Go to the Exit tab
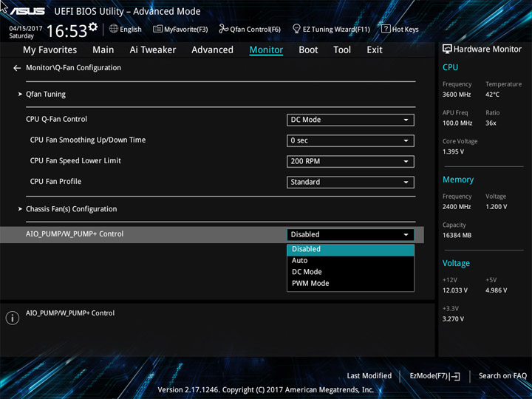532x399 pixels. [x=375, y=50]
